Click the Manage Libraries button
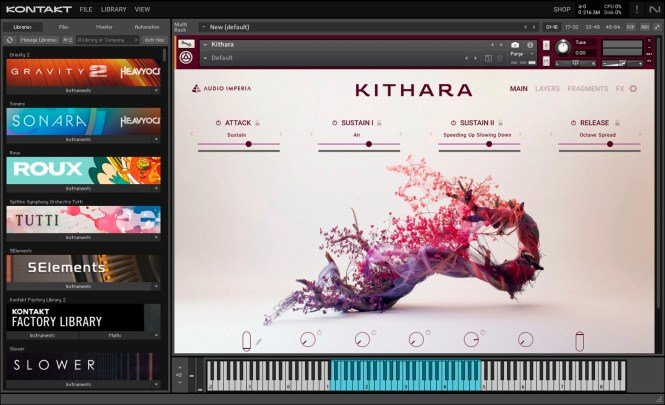The image size is (665, 405). (38, 39)
